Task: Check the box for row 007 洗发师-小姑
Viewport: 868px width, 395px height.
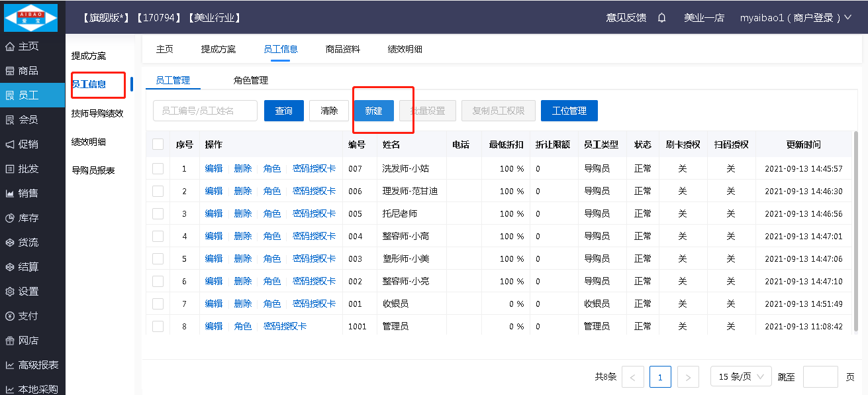Action: 158,169
